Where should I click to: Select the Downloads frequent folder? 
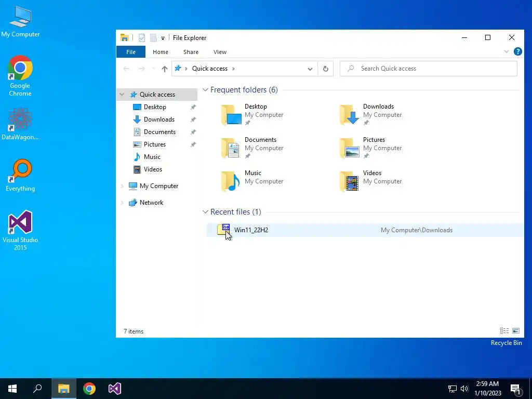click(x=371, y=115)
